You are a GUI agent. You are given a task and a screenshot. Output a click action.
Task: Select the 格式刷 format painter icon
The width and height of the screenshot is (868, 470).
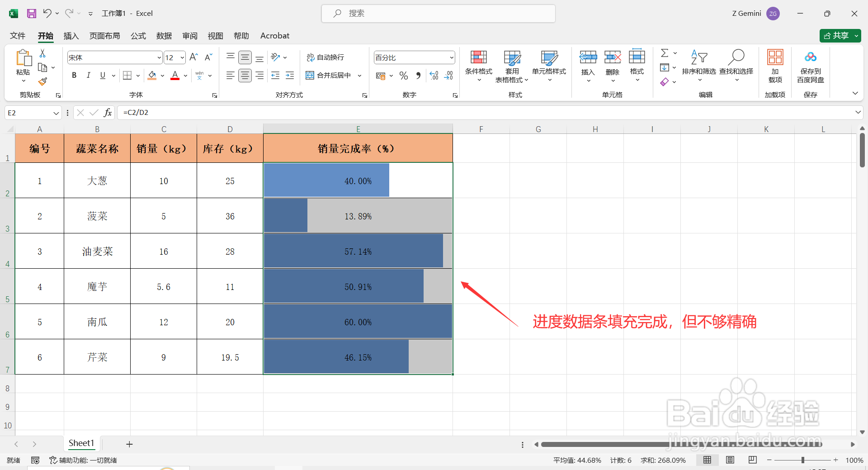(42, 81)
